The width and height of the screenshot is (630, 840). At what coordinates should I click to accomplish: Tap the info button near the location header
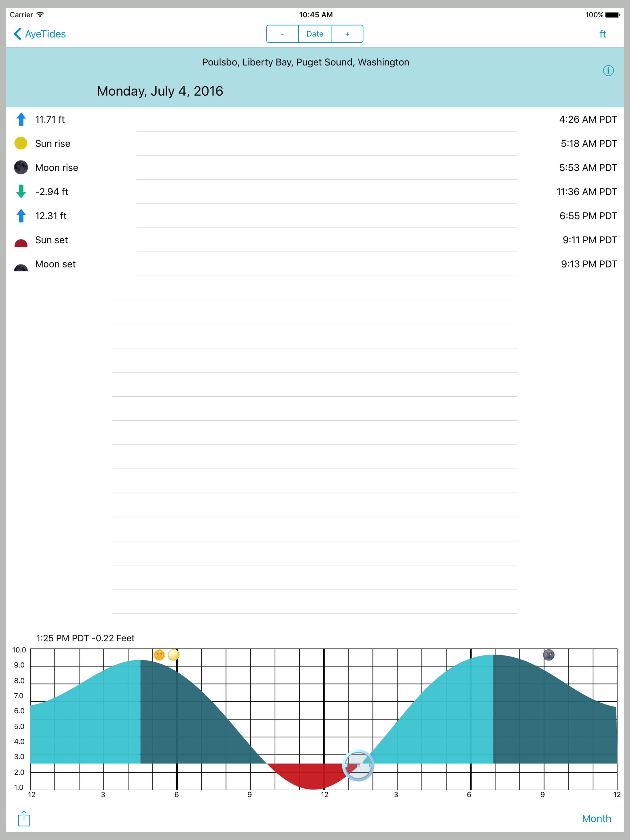tap(608, 70)
